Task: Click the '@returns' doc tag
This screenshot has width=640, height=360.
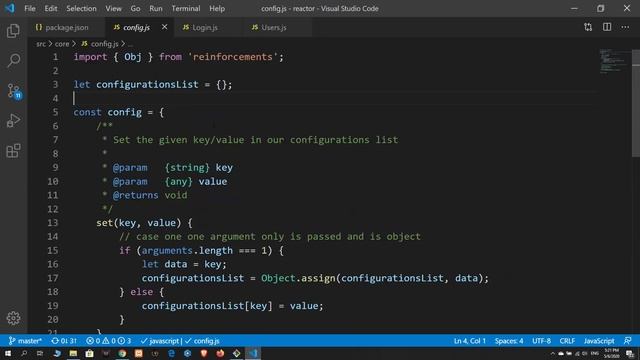Action: (x=136, y=195)
